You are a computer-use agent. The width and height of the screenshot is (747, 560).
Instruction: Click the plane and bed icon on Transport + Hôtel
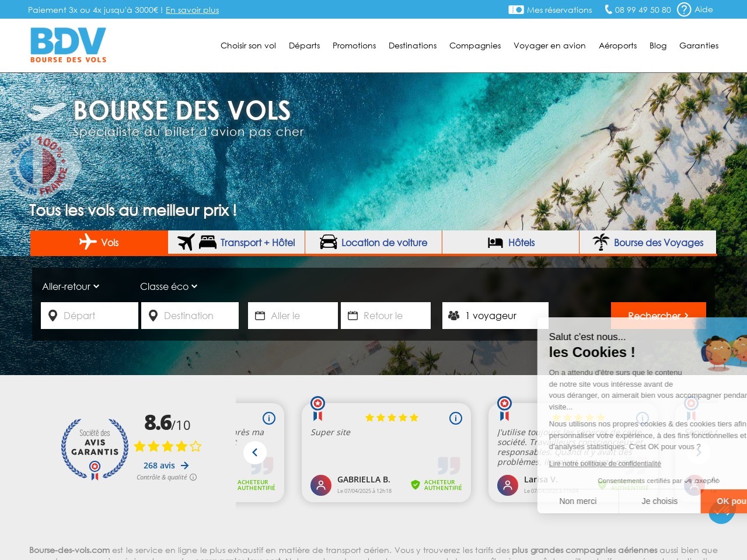click(197, 242)
